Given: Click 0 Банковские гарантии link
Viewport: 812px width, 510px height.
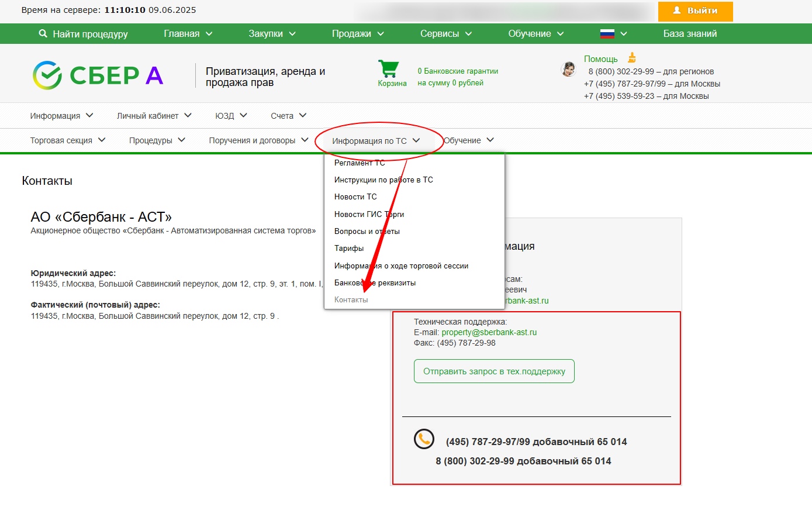Looking at the screenshot, I should (x=458, y=71).
